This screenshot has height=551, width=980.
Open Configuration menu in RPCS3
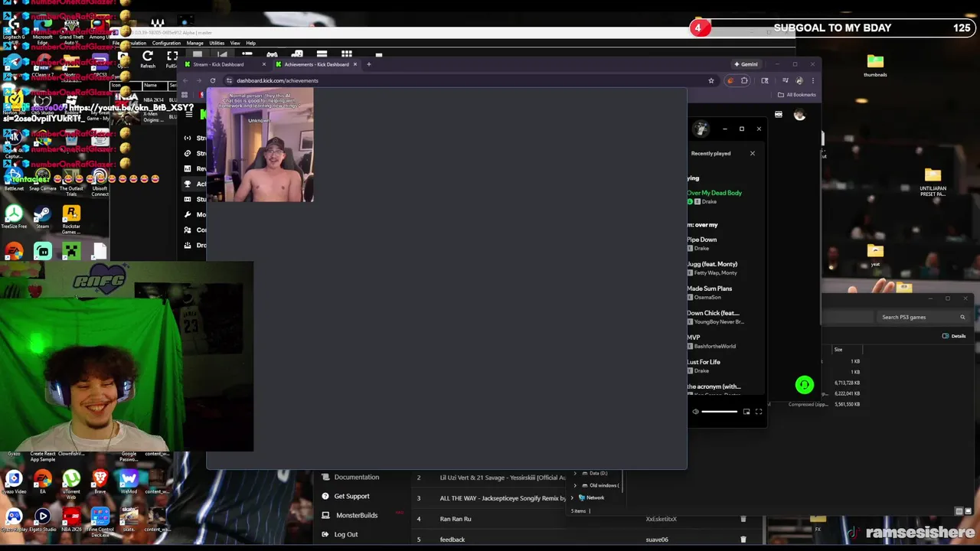click(x=166, y=43)
